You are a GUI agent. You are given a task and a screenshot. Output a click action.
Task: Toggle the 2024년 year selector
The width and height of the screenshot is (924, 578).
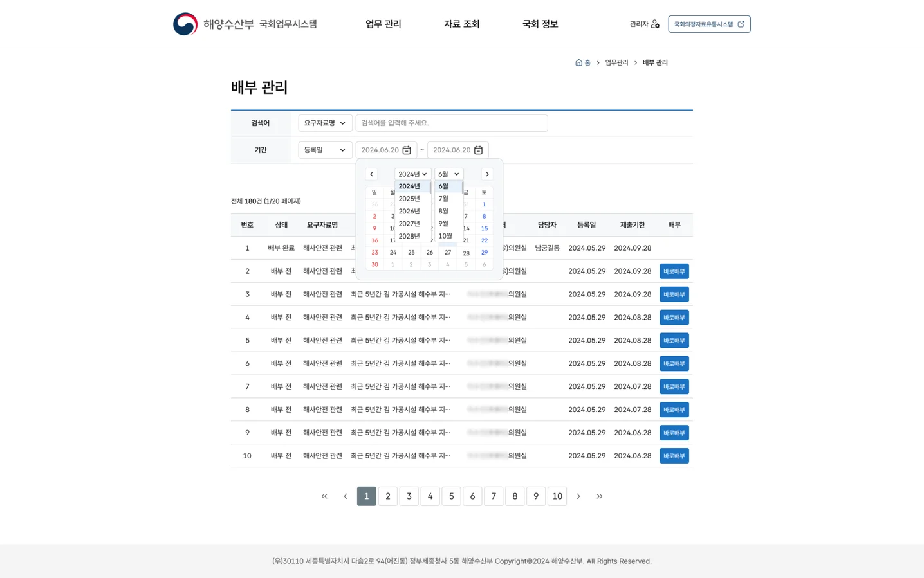point(412,174)
